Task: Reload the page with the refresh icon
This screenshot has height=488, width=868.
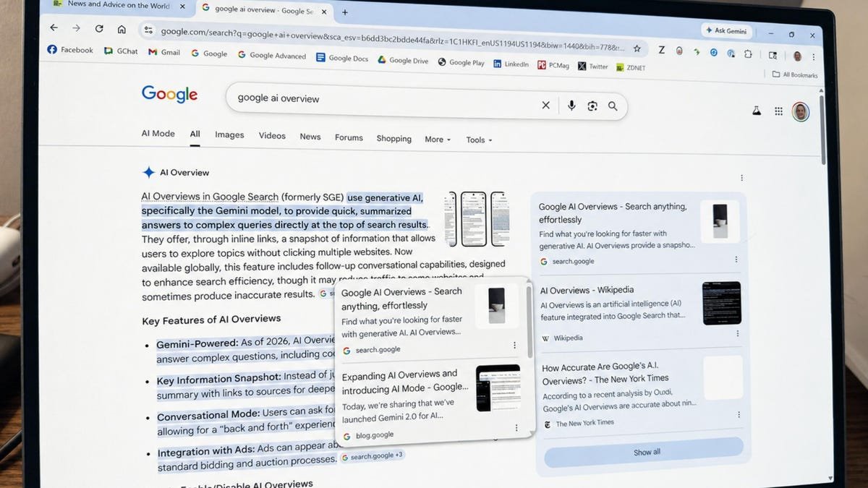Action: click(99, 28)
